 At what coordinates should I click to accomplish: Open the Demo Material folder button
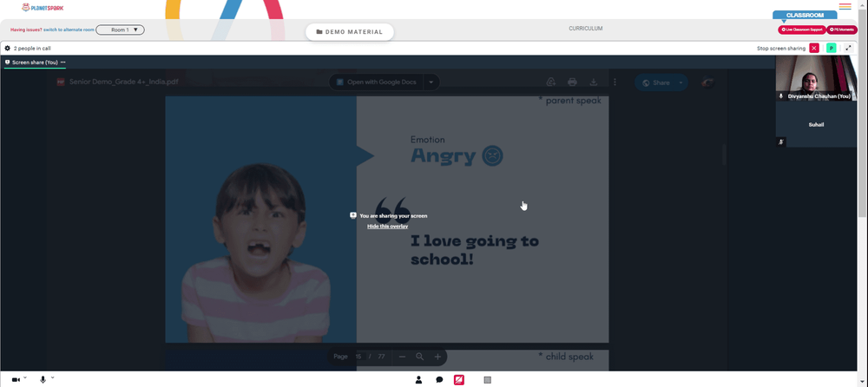[349, 31]
